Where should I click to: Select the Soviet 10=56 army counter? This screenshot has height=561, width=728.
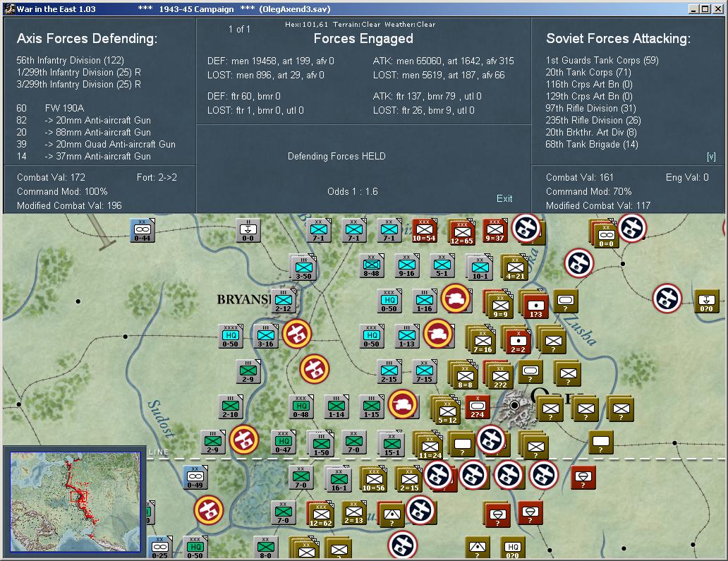pos(373,479)
